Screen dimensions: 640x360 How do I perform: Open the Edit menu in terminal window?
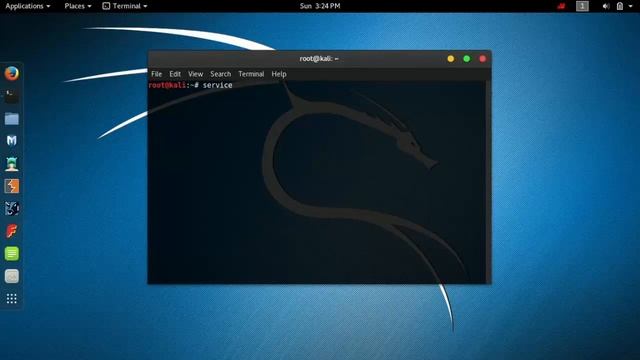[175, 74]
